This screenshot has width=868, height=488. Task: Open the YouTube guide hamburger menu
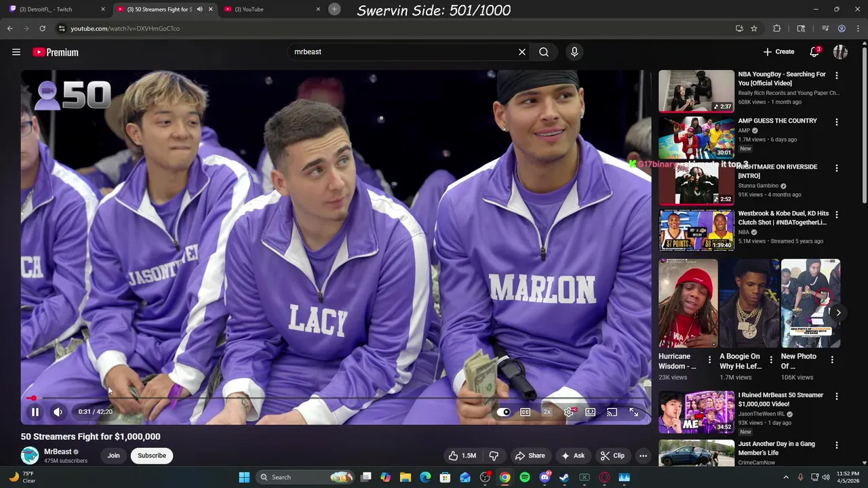click(16, 52)
